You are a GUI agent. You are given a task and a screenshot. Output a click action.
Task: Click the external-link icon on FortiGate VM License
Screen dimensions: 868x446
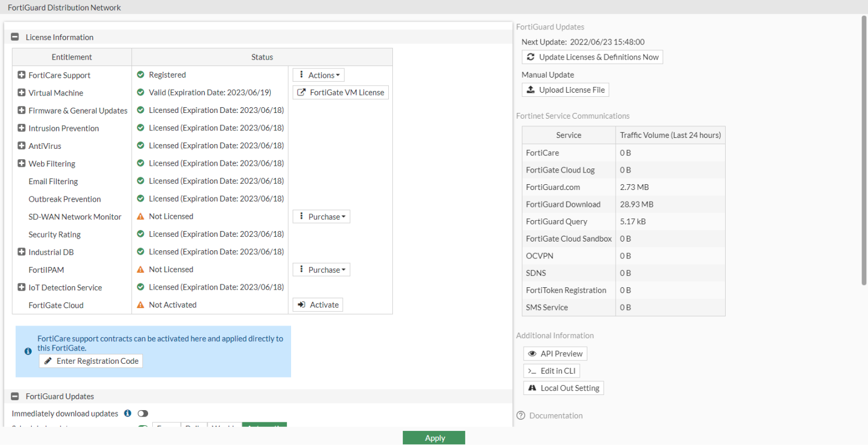click(x=300, y=92)
